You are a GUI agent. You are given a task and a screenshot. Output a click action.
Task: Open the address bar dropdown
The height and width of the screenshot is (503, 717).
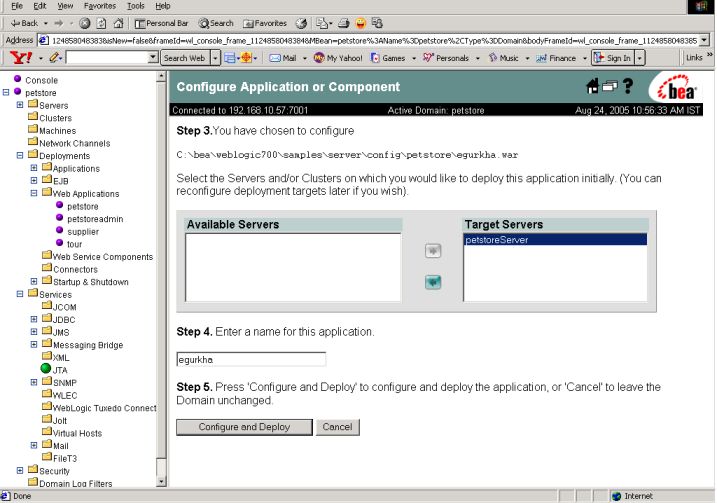pos(704,40)
